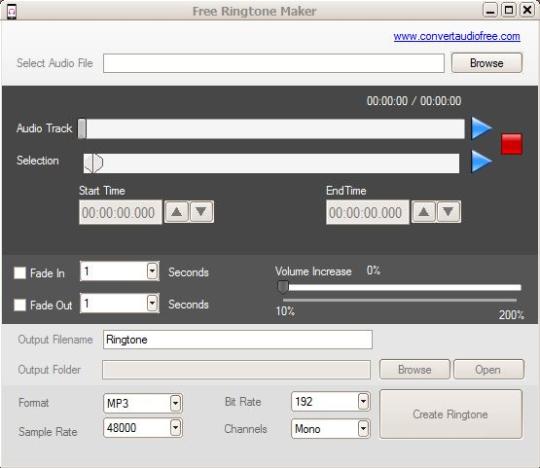540x468 pixels.
Task: Stop playback with the red square
Action: pos(511,144)
